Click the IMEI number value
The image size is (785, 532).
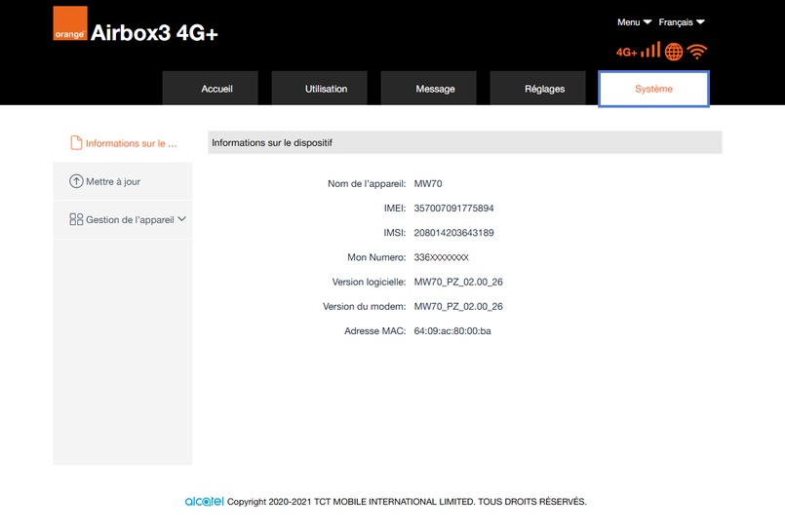[x=453, y=209]
